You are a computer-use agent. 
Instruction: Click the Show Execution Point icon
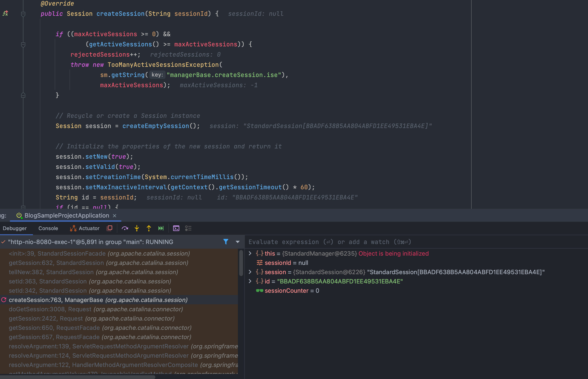[109, 228]
